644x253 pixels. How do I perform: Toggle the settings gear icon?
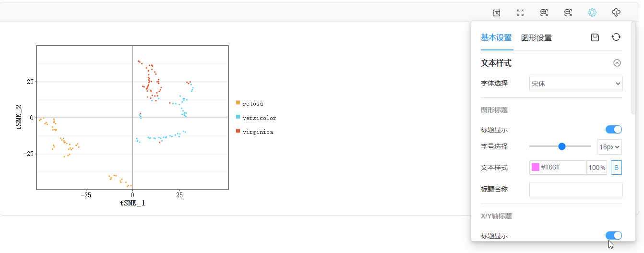[592, 13]
